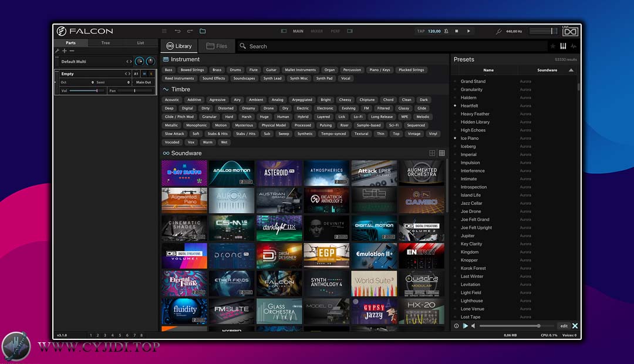Image resolution: width=634 pixels, height=364 pixels.
Task: Switch to the MAIN view
Action: (298, 31)
